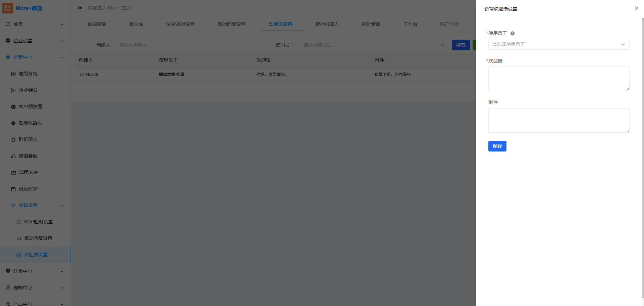Screen dimensions: 644x306
Task: Switch to the 素材库 tab
Action: [x=136, y=24]
